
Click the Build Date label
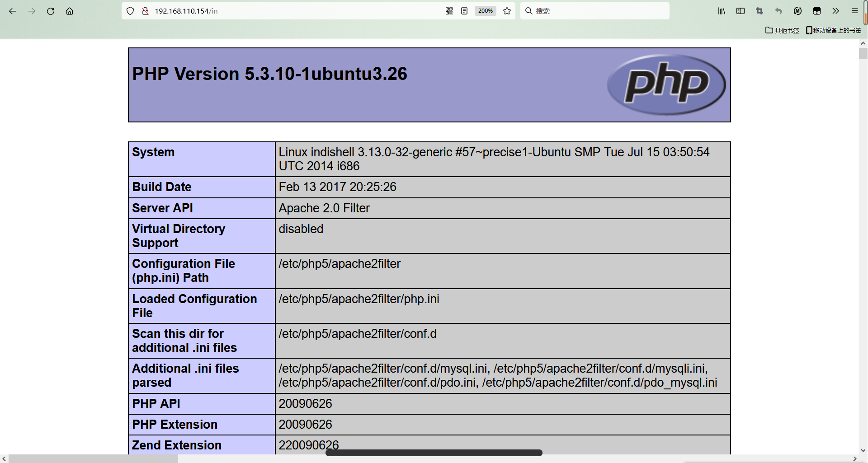coord(162,187)
